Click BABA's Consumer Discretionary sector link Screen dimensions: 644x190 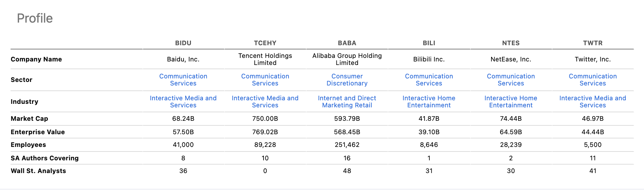[347, 80]
